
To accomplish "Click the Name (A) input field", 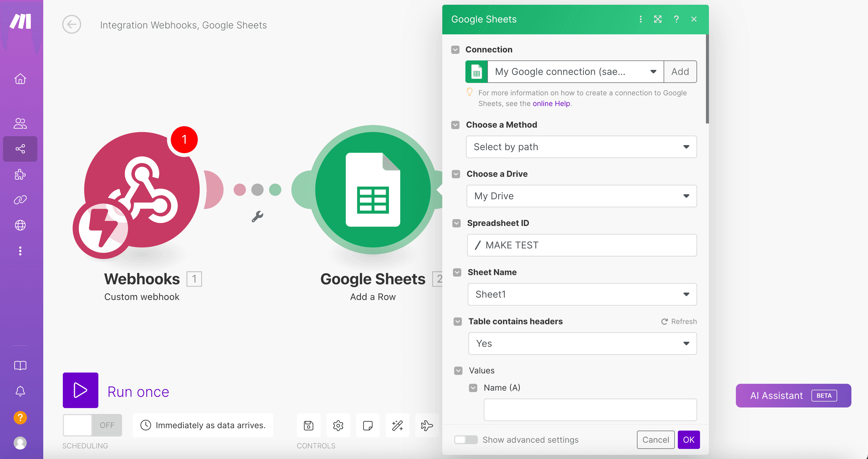I will [590, 410].
